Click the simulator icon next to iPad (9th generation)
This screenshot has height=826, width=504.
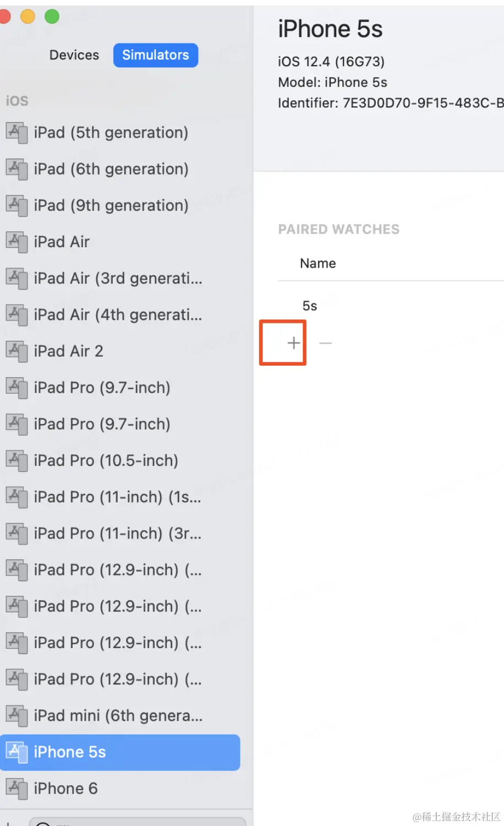point(17,205)
